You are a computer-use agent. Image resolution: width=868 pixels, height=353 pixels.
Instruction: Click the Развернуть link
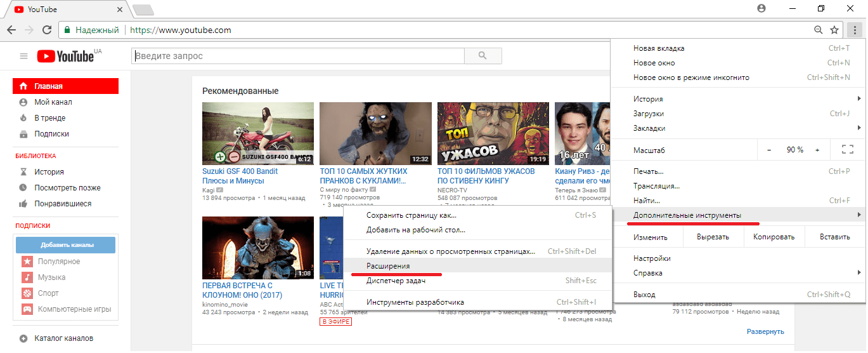pos(765,331)
